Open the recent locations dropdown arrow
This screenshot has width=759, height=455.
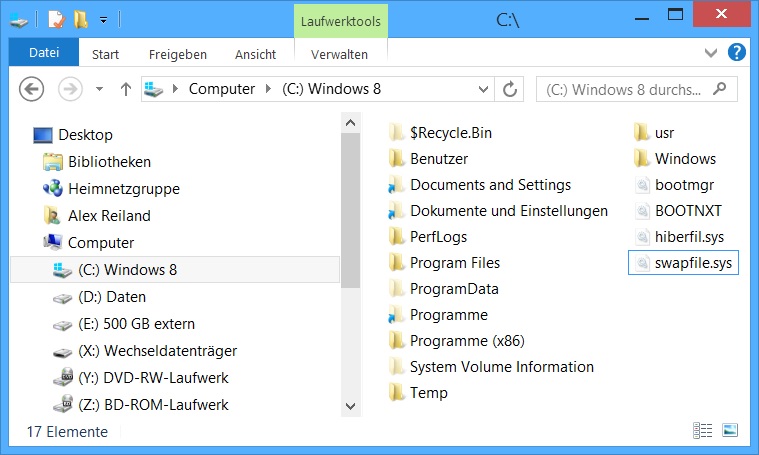99,89
